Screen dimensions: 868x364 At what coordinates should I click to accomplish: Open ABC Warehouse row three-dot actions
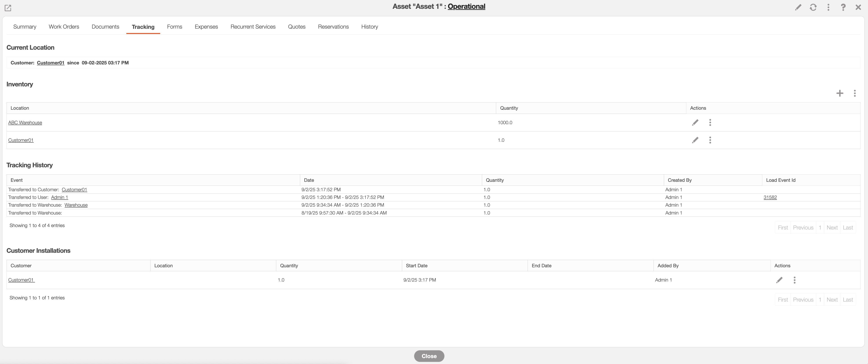(x=710, y=122)
